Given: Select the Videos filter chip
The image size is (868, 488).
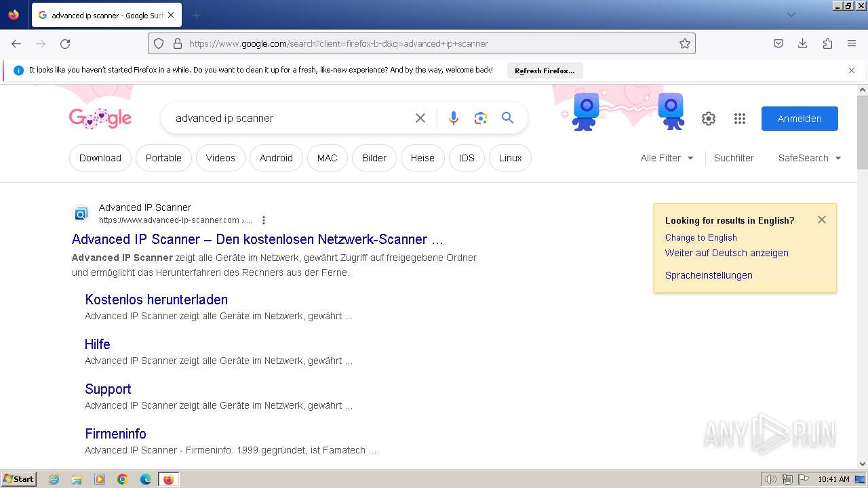Looking at the screenshot, I should [220, 158].
